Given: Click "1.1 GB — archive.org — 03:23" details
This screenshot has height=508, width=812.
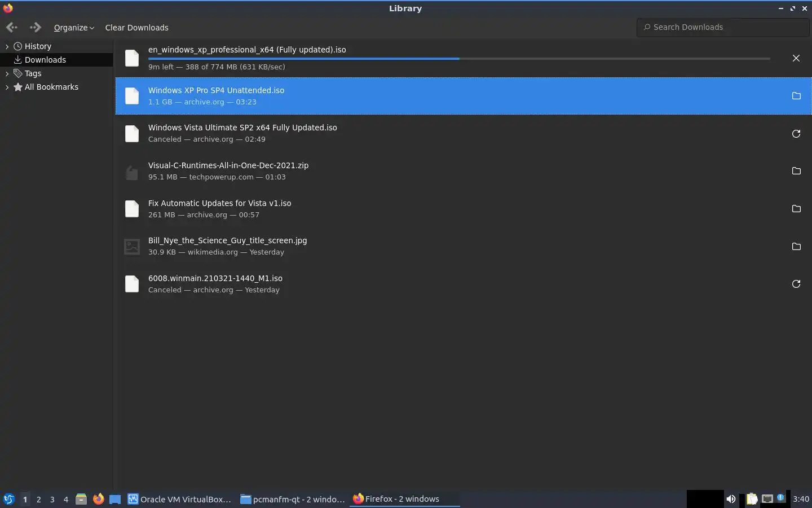Looking at the screenshot, I should click(x=202, y=102).
